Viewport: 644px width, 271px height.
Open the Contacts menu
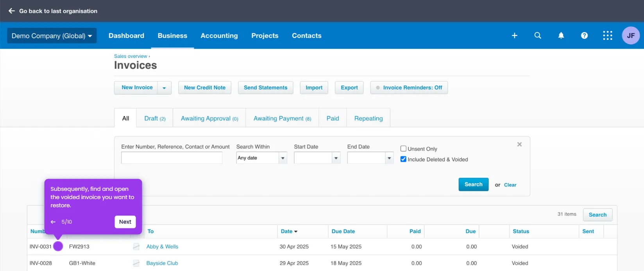click(307, 36)
